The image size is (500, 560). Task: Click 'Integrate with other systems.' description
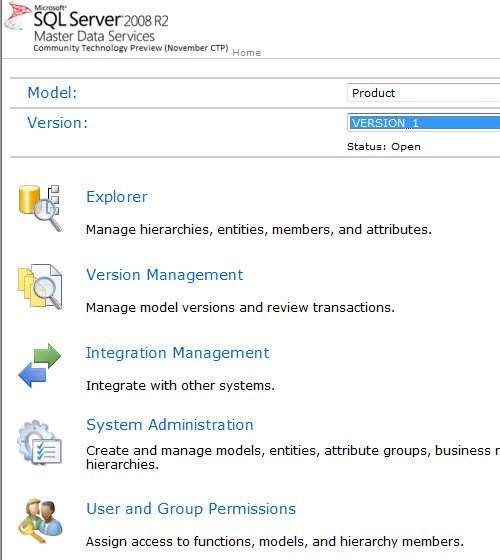(x=180, y=386)
